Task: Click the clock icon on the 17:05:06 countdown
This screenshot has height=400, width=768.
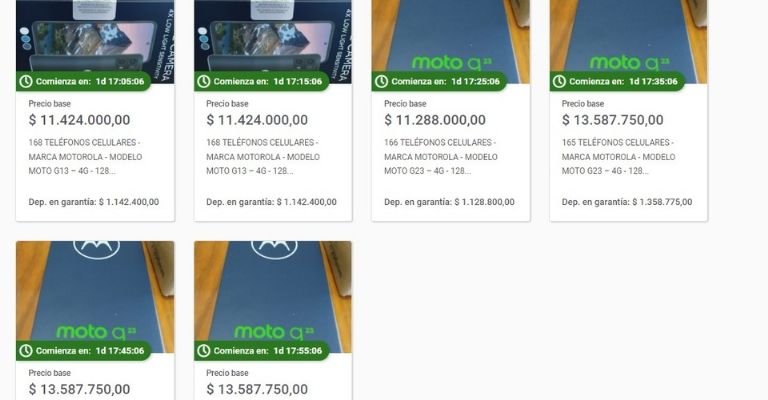Action: [x=25, y=81]
